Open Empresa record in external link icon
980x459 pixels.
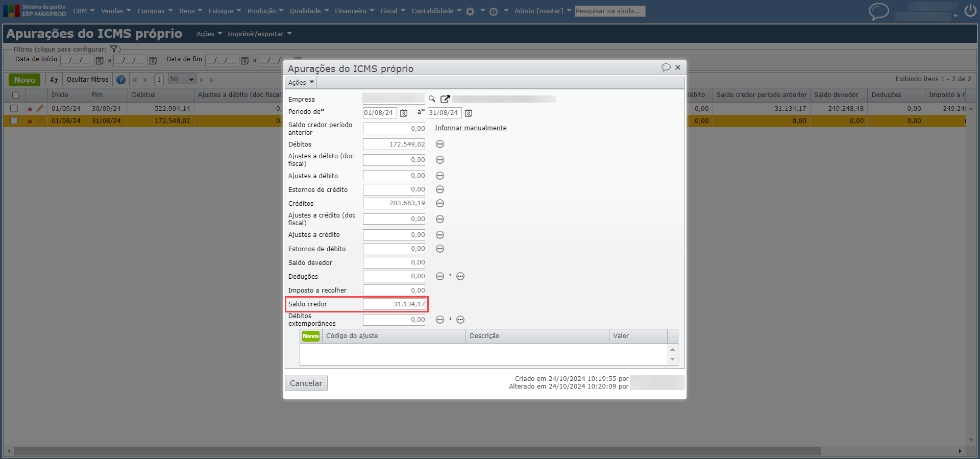tap(445, 99)
